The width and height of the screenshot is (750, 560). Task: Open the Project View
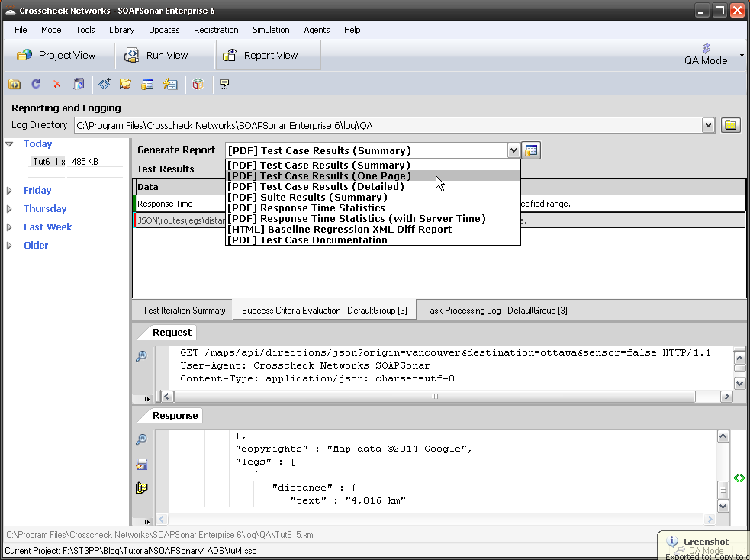tap(56, 55)
